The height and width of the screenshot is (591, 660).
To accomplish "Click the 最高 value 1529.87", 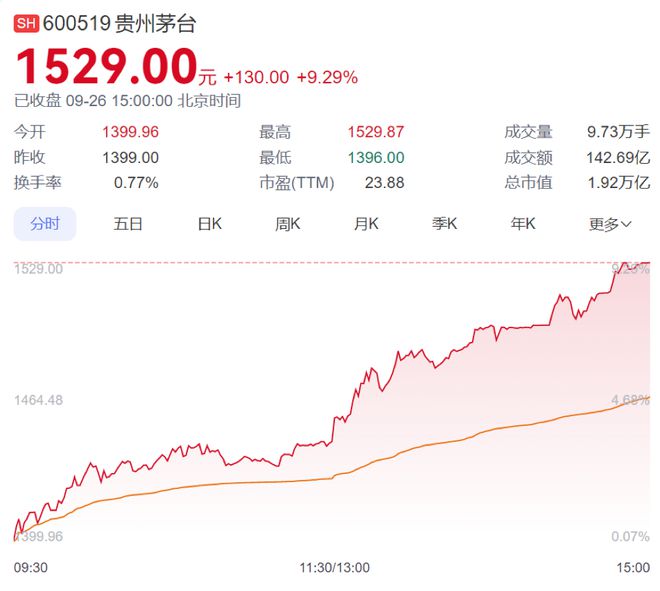I will point(376,132).
